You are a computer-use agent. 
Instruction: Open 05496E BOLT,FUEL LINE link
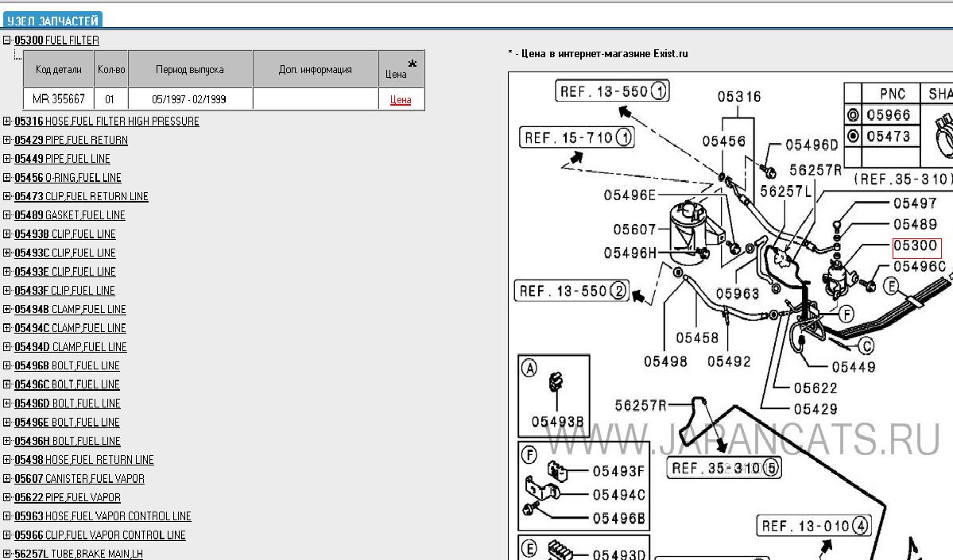pos(67,423)
